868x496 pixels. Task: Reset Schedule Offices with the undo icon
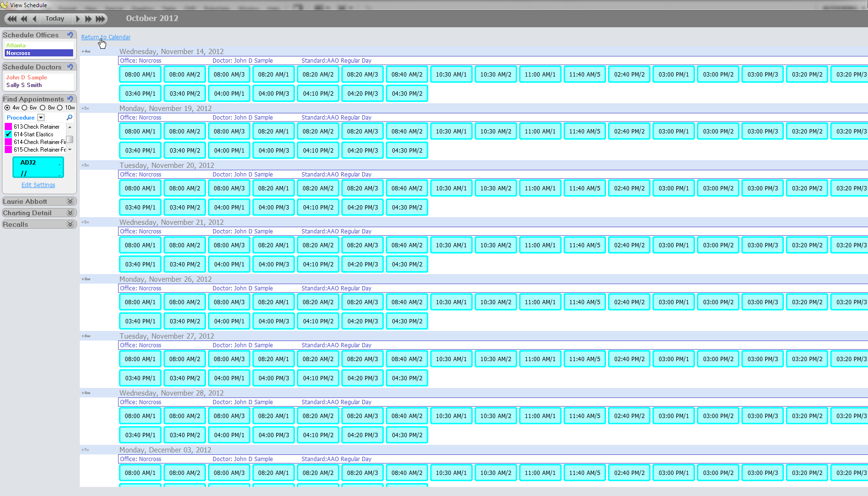point(70,35)
